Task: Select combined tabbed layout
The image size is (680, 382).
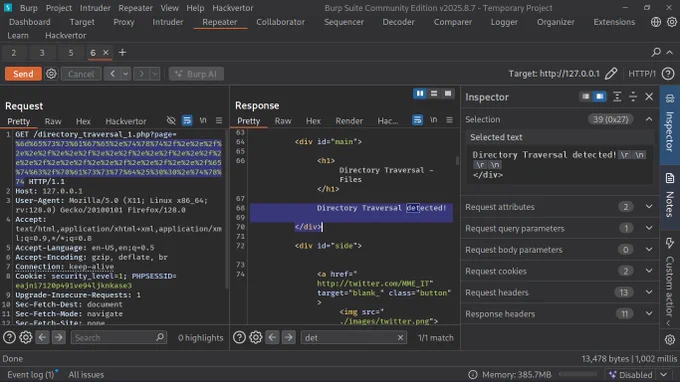Action: pyautogui.click(x=448, y=93)
